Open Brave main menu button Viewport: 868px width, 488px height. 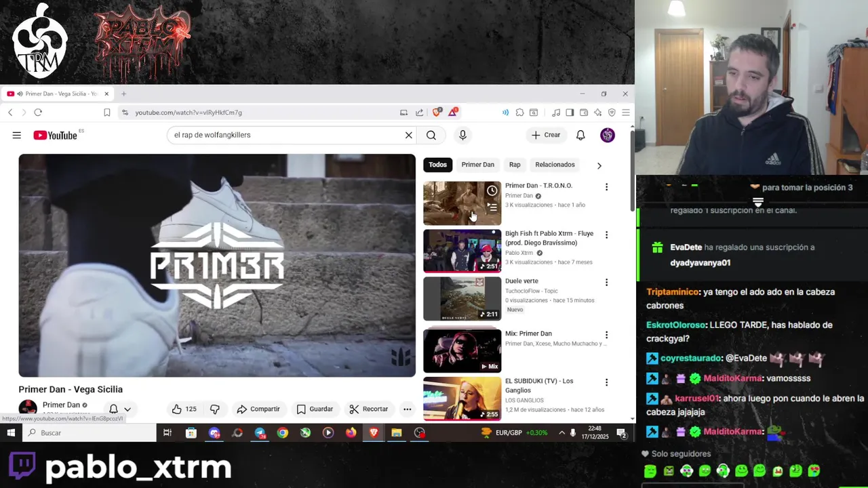pyautogui.click(x=626, y=113)
